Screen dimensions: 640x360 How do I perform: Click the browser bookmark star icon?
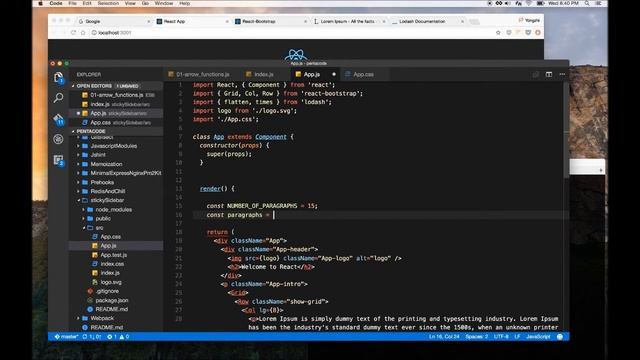pos(498,33)
